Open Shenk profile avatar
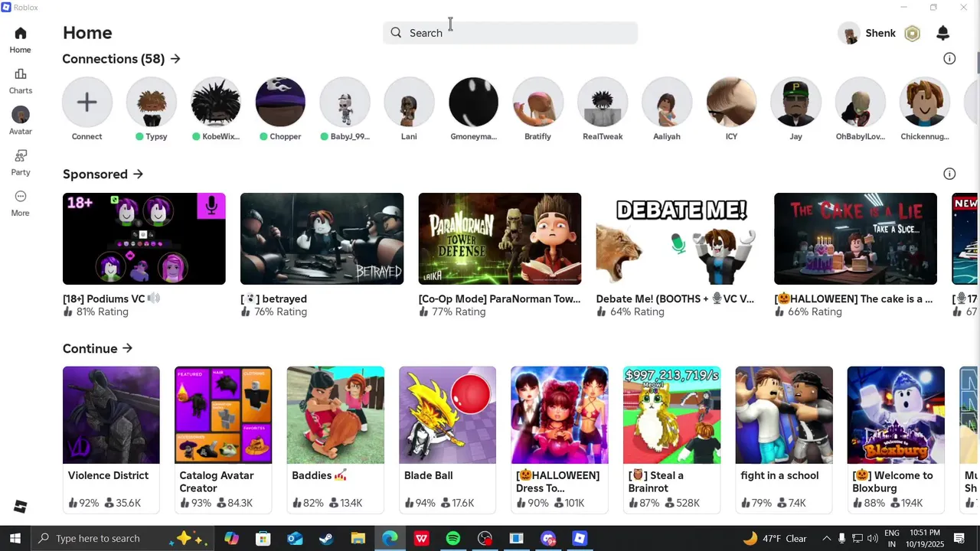 click(x=849, y=33)
